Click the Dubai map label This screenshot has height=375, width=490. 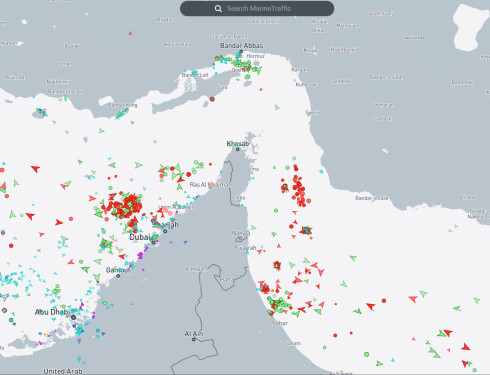click(x=140, y=237)
